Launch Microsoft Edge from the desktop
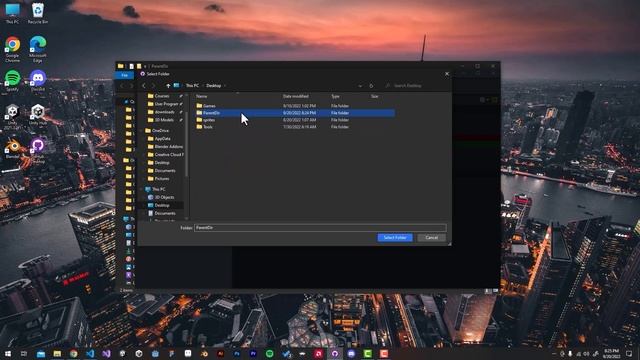The width and height of the screenshot is (640, 360). (38, 49)
